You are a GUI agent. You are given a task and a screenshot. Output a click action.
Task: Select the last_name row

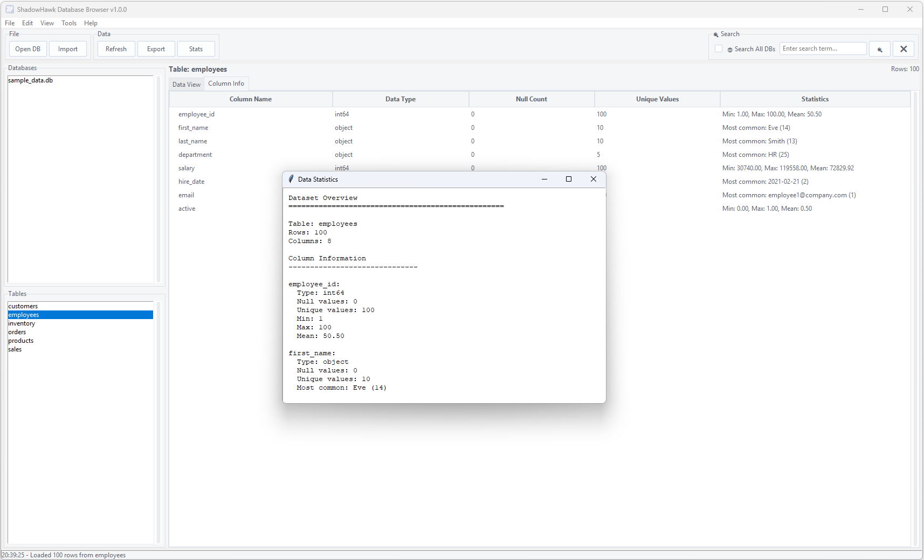540,141
